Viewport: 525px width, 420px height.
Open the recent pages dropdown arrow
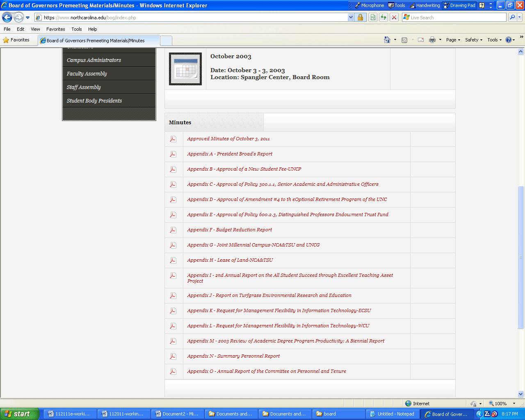pos(27,18)
